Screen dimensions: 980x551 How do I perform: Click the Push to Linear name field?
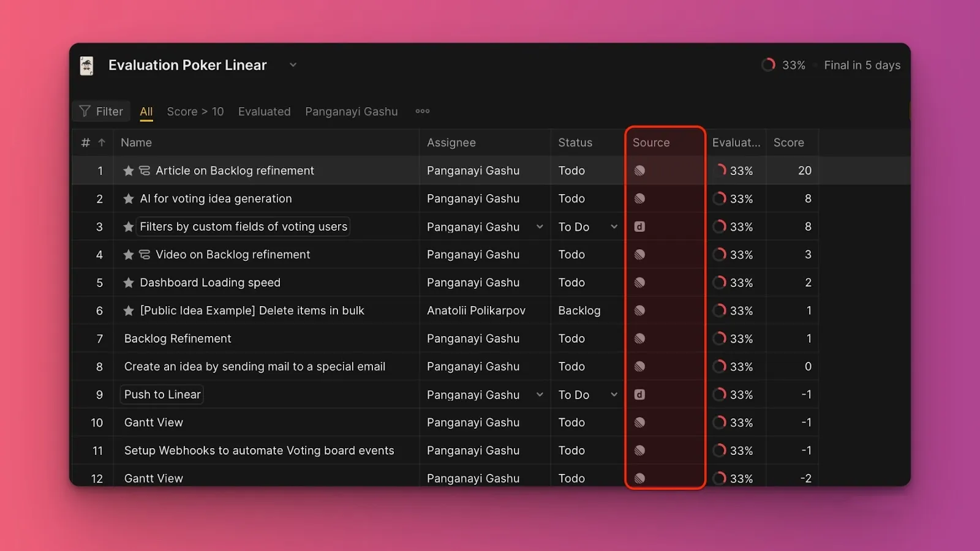pos(162,395)
